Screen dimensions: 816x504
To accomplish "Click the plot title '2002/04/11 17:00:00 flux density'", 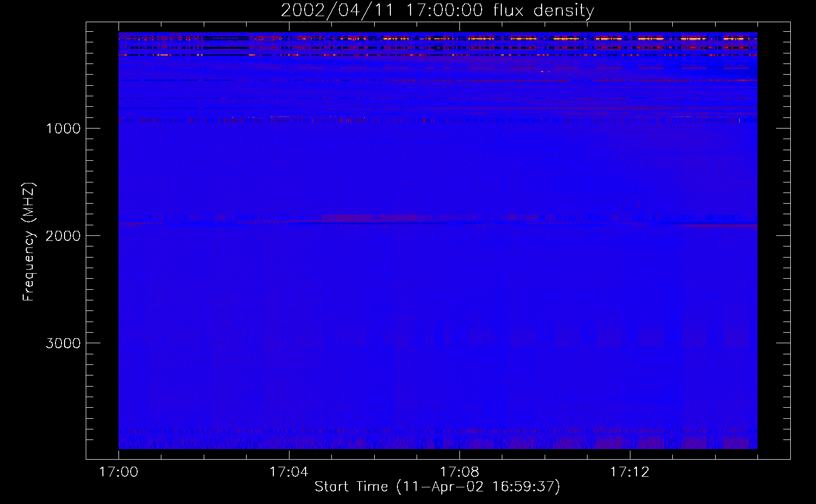I will point(437,11).
